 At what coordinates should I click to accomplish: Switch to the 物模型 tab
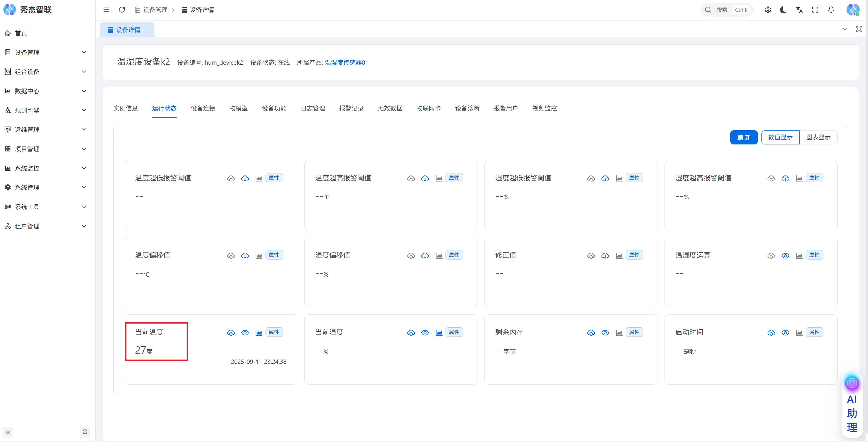[x=238, y=108]
